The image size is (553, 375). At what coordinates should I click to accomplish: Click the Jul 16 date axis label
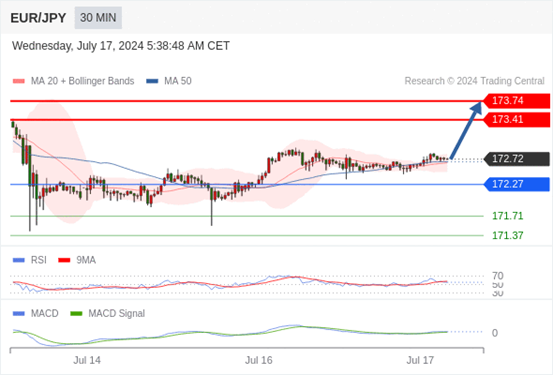click(259, 361)
